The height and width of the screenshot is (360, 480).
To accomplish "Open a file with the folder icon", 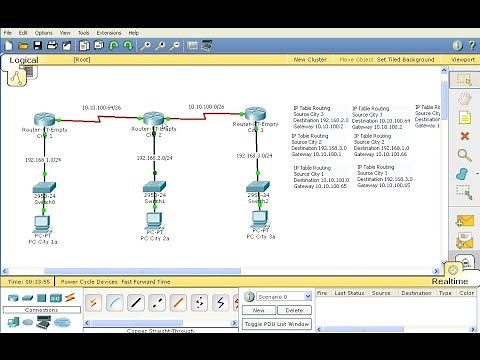I will (x=23, y=45).
